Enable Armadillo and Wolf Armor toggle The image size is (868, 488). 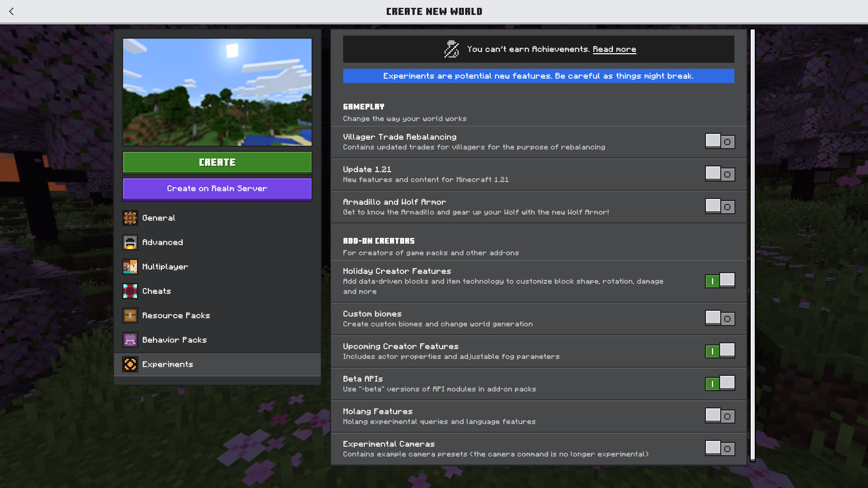pos(720,206)
